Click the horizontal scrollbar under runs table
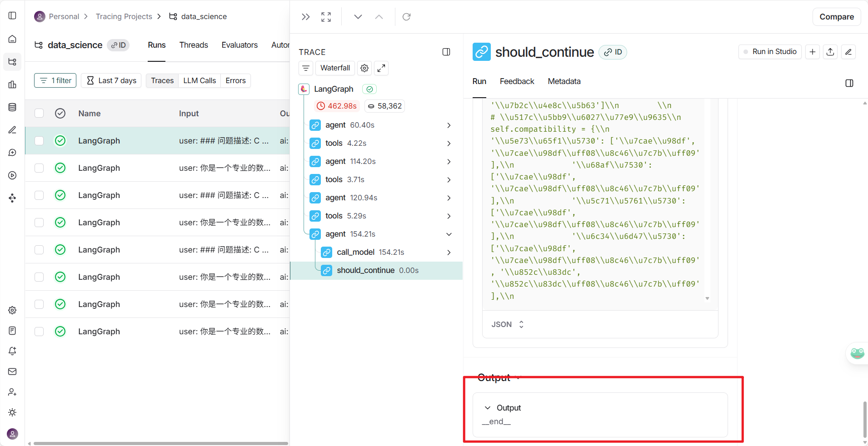 (160, 443)
